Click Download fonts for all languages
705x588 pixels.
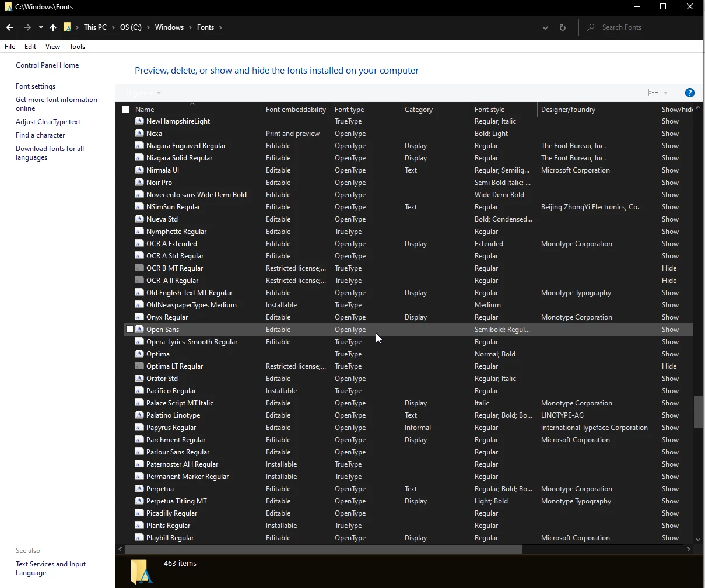(50, 153)
